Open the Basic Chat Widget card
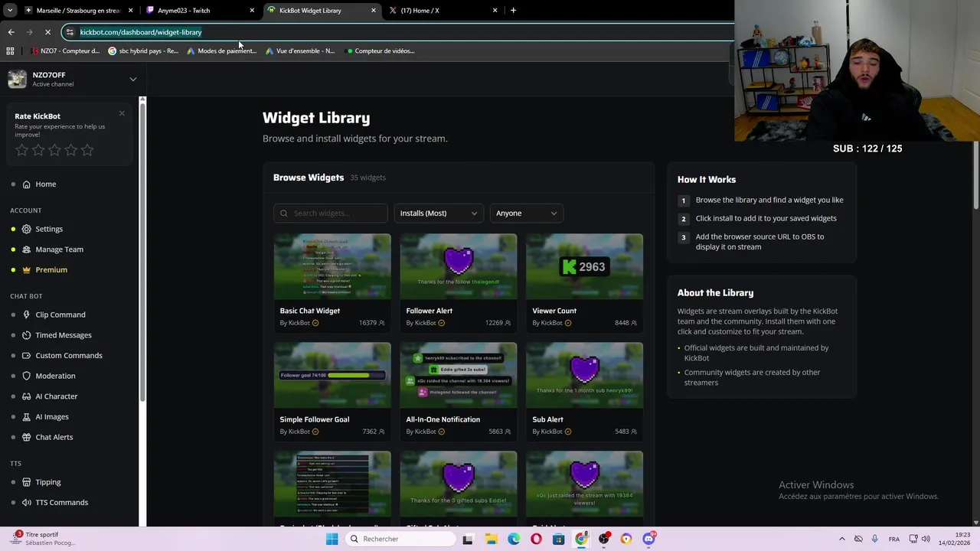 332,283
